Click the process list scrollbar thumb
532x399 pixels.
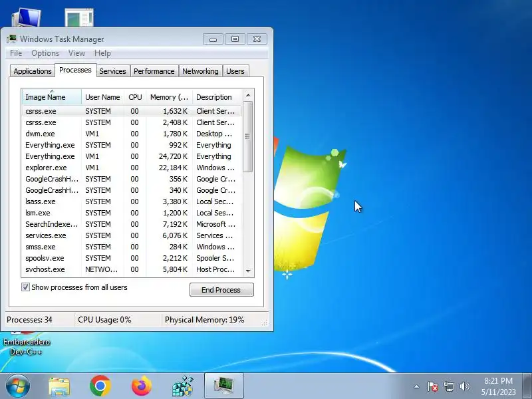(x=248, y=137)
